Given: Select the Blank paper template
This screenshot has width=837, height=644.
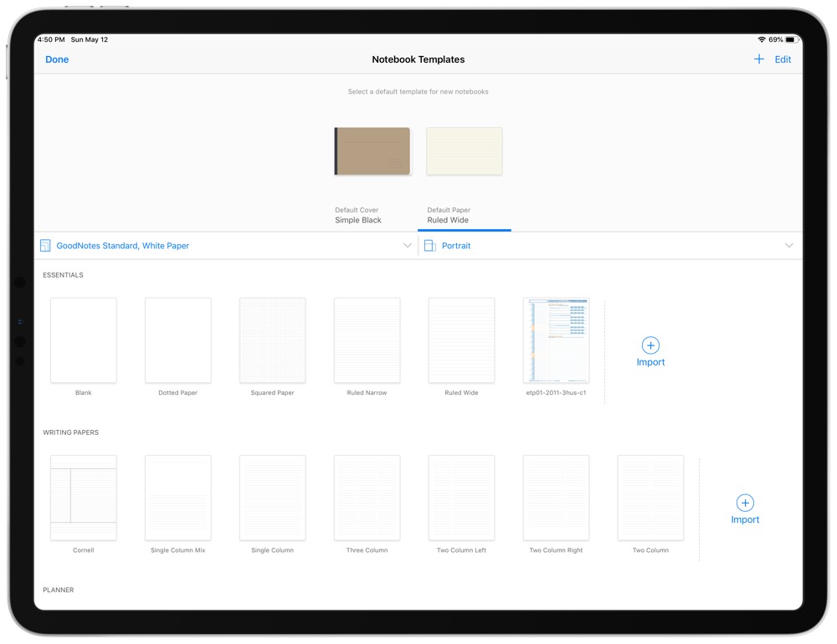Looking at the screenshot, I should click(x=84, y=340).
